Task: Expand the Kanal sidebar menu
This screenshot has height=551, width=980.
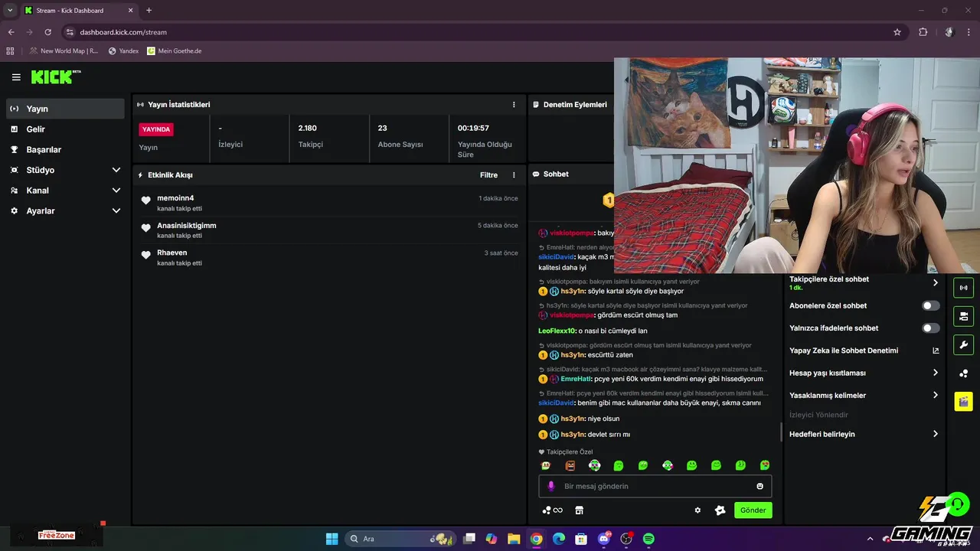Action: pyautogui.click(x=65, y=191)
